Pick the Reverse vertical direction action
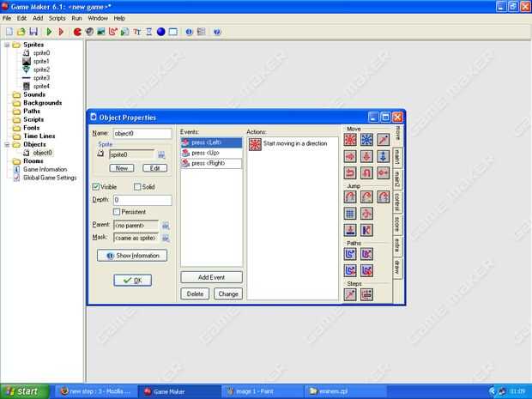The height and width of the screenshot is (399, 532). point(366,172)
